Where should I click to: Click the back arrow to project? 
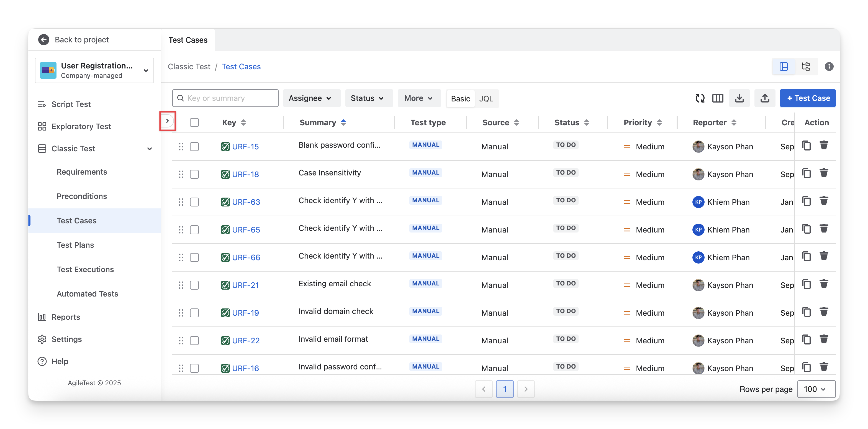[44, 40]
